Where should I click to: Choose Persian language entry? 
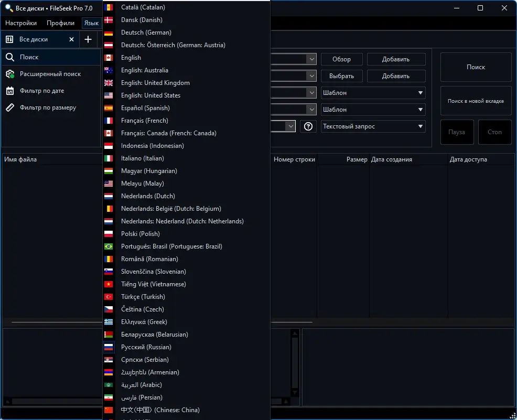(187, 397)
